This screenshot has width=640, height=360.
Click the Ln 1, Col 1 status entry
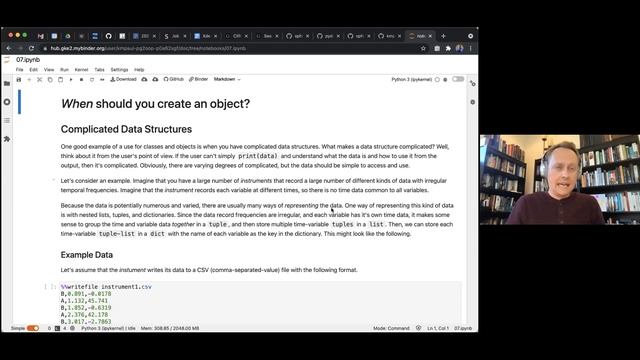[438, 328]
